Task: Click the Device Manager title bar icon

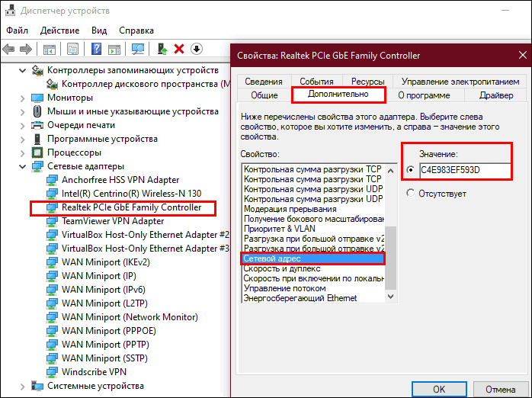Action: click(10, 11)
